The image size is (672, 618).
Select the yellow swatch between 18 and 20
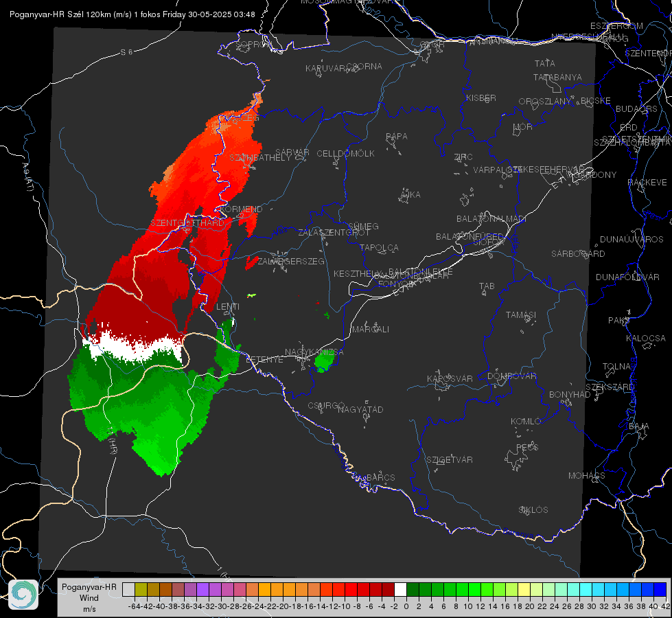pos(524,589)
